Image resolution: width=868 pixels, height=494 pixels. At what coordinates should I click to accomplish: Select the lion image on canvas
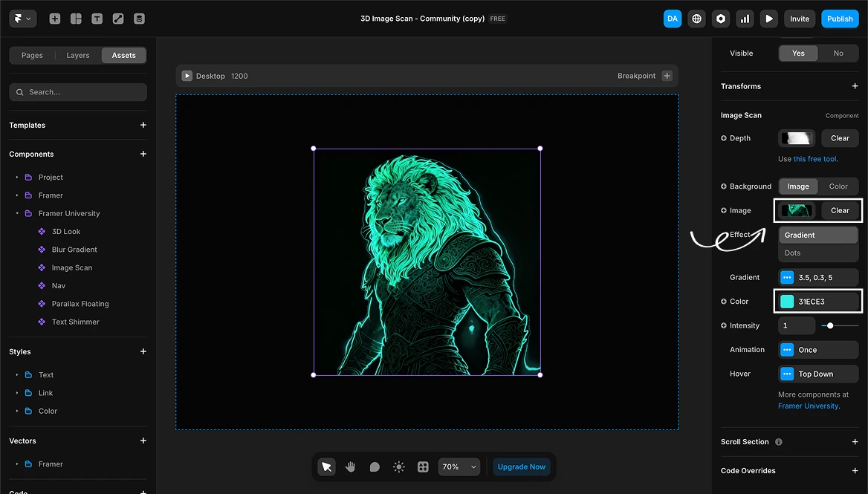[x=427, y=261]
